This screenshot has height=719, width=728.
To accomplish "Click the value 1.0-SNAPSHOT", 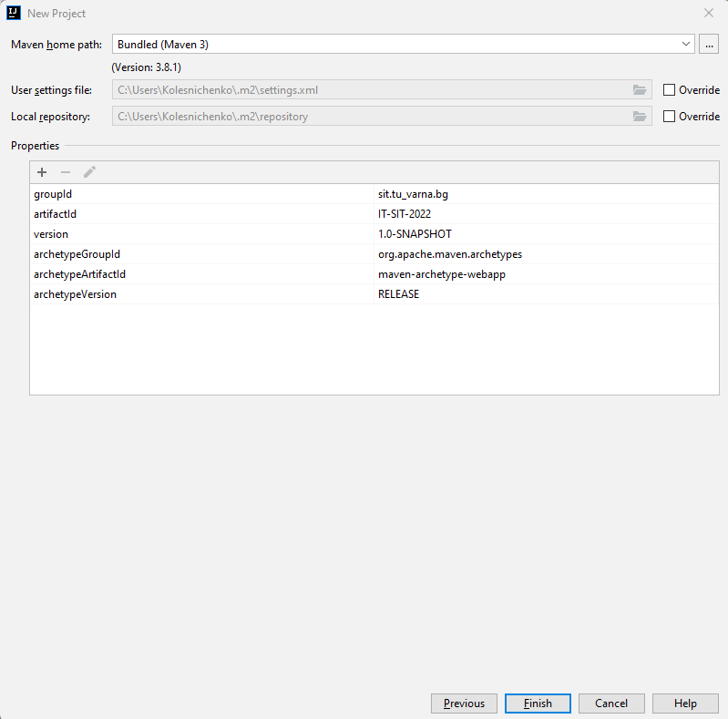I will pos(415,234).
